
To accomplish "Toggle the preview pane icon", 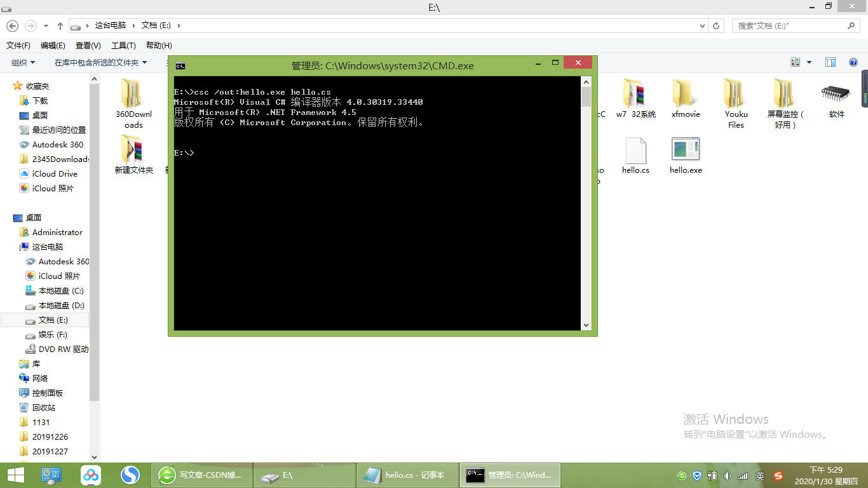I will 831,62.
